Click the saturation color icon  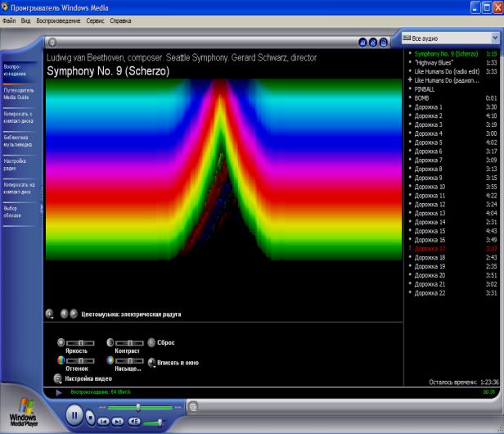point(110,360)
